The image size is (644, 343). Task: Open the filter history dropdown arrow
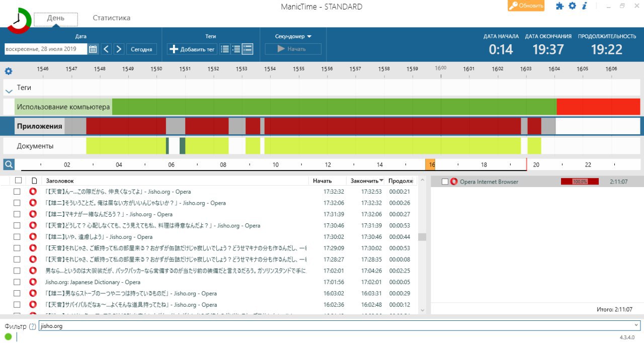click(x=636, y=325)
